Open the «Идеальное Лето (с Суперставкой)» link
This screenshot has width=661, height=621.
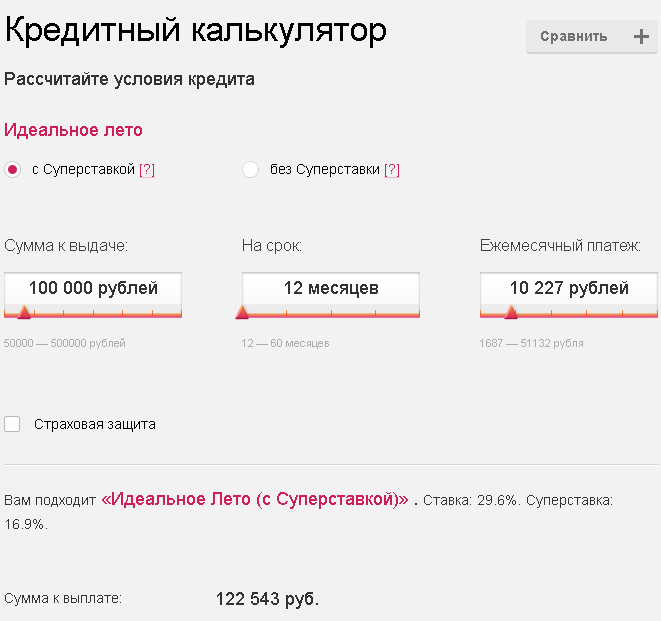pyautogui.click(x=254, y=499)
